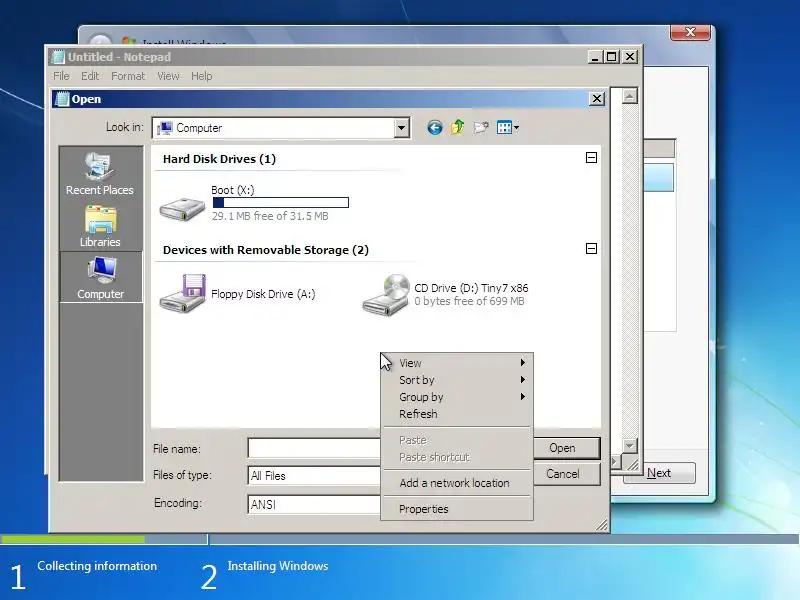Image resolution: width=800 pixels, height=600 pixels.
Task: Click Notepad's vertical scrollbar down arrow
Action: tap(630, 446)
